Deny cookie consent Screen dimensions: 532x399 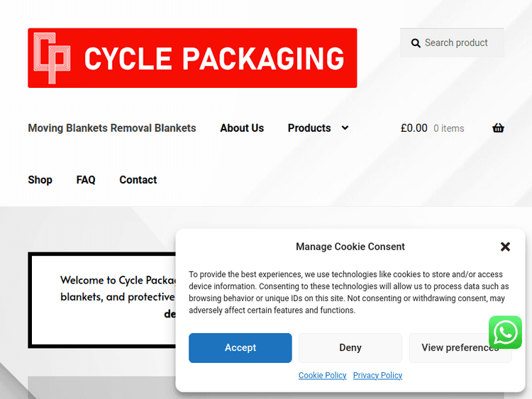click(350, 348)
